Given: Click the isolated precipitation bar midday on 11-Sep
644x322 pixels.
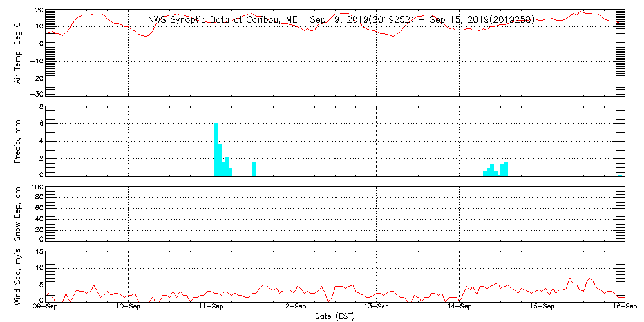Looking at the screenshot, I should tap(254, 169).
